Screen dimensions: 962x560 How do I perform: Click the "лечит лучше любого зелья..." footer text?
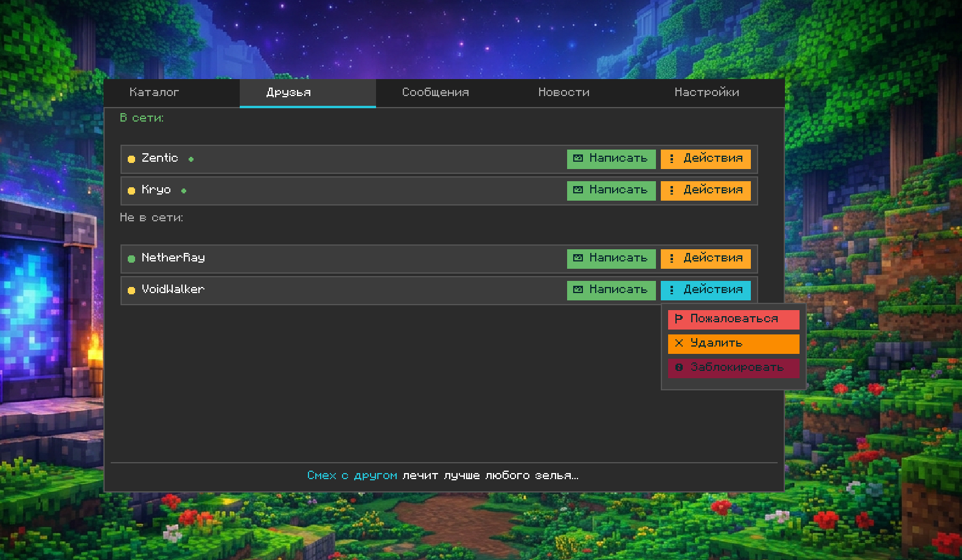[x=490, y=475]
